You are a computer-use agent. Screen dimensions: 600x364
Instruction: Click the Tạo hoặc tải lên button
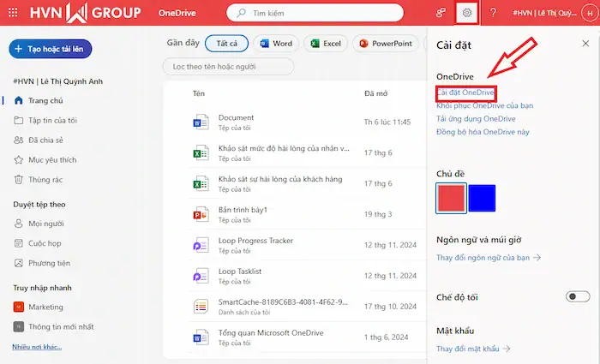50,50
